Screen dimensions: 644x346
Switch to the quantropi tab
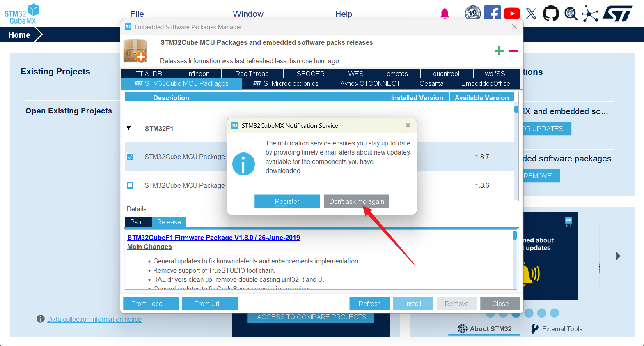(x=446, y=74)
